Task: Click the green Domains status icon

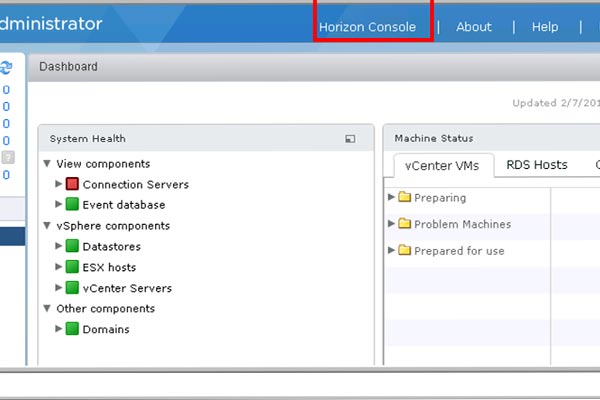Action: [72, 328]
